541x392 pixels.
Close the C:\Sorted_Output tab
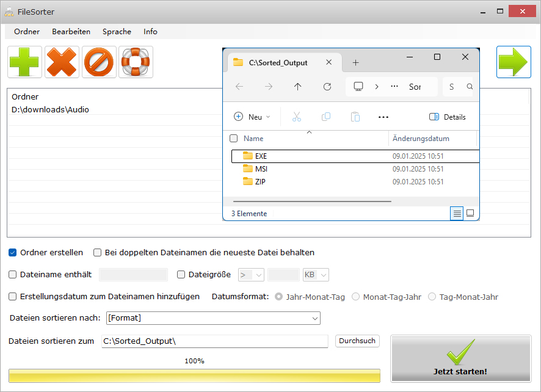tap(329, 62)
